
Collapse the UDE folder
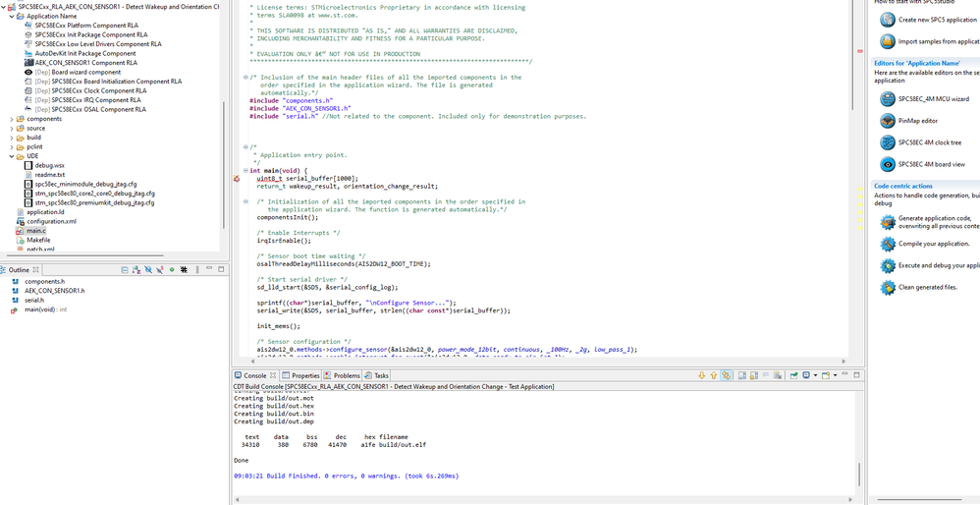[12, 156]
